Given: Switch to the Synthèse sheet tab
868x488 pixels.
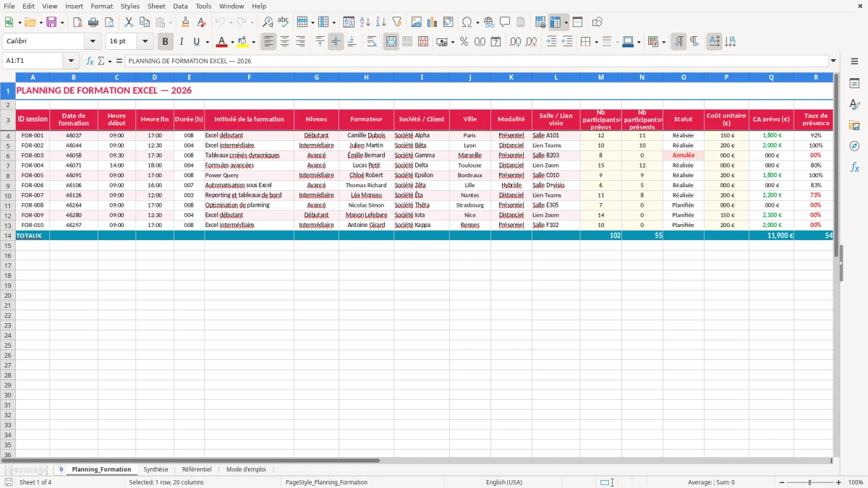Looking at the screenshot, I should coord(156,470).
